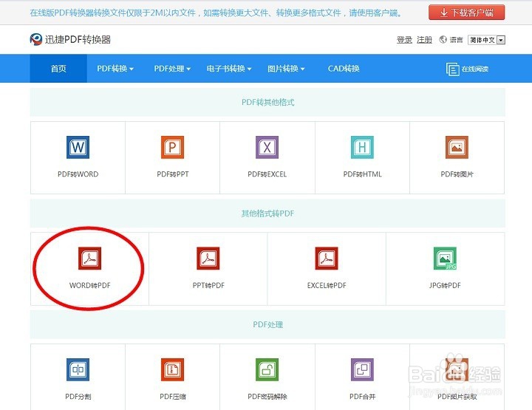Click the 注册 register link
The width and height of the screenshot is (532, 410).
tap(424, 40)
